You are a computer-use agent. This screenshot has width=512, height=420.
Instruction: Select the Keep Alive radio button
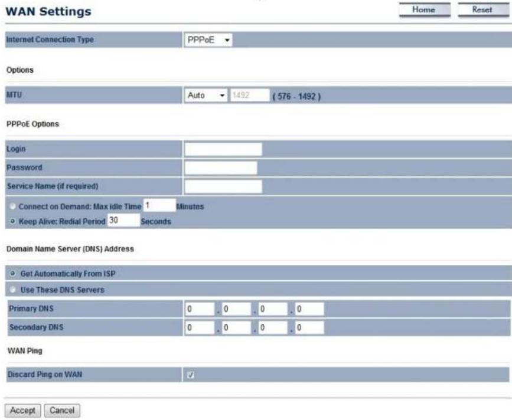tap(12, 221)
